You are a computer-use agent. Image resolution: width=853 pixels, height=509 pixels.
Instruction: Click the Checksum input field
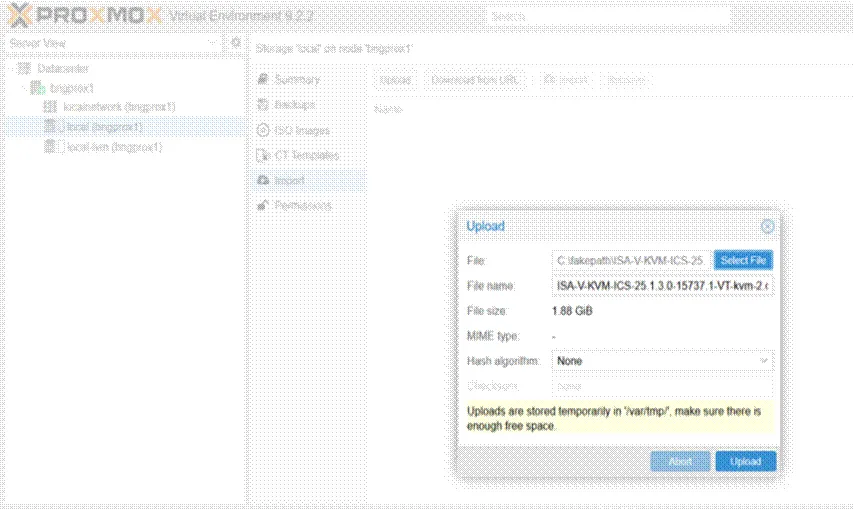(x=662, y=386)
